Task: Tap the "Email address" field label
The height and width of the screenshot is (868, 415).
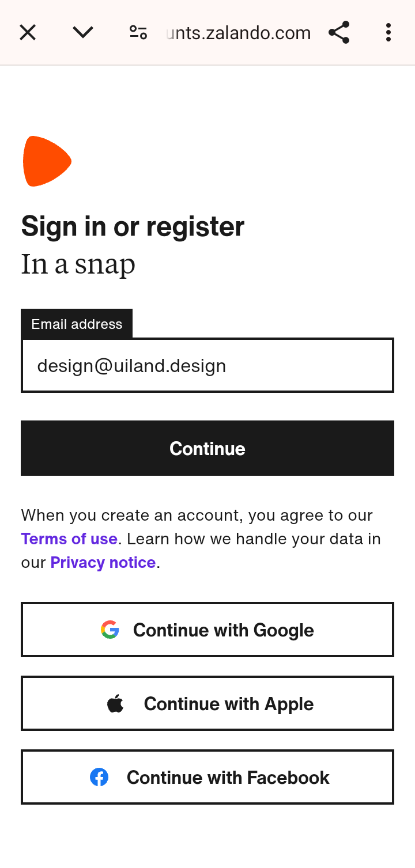Action: point(77,324)
